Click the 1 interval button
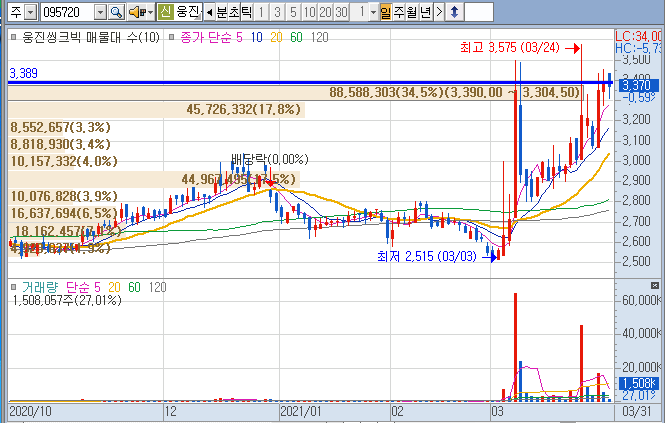665x423 pixels. (x=261, y=12)
